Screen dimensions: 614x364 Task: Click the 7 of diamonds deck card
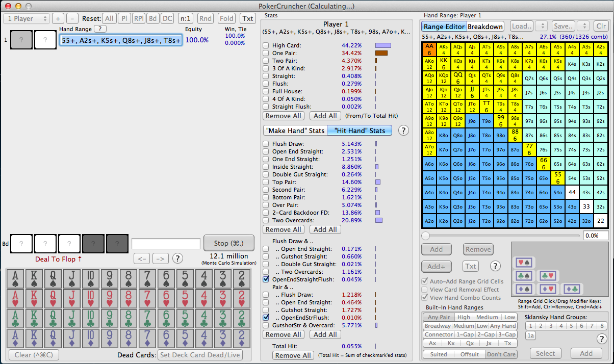[x=147, y=339]
